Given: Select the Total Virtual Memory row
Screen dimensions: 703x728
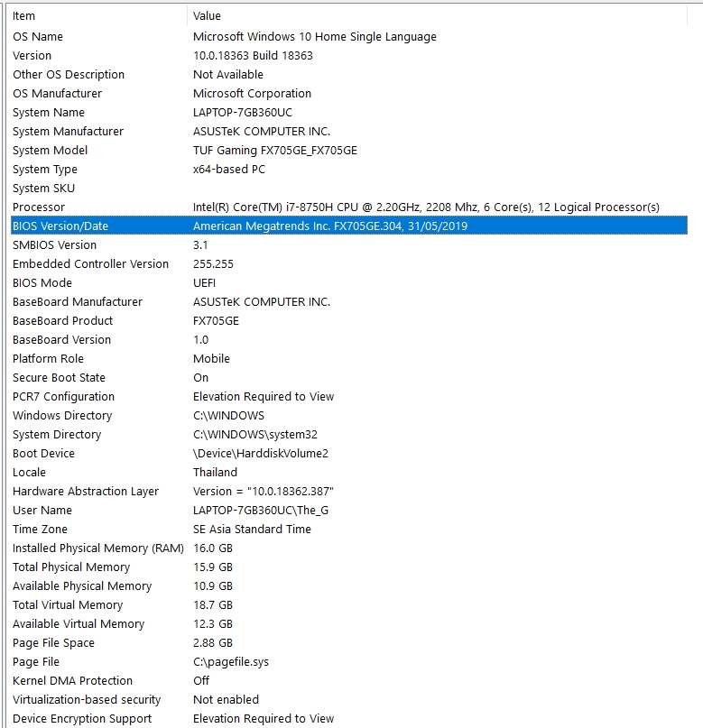Looking at the screenshot, I should tap(348, 605).
